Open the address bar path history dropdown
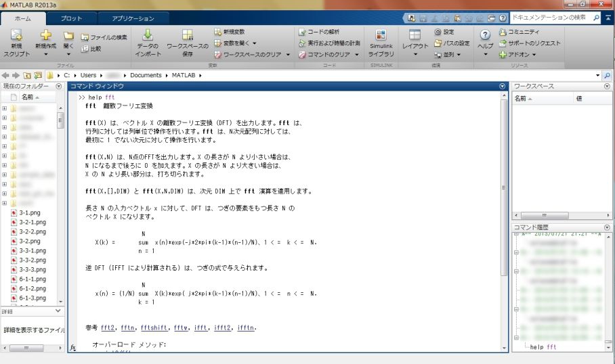This screenshot has width=615, height=364. [597, 75]
